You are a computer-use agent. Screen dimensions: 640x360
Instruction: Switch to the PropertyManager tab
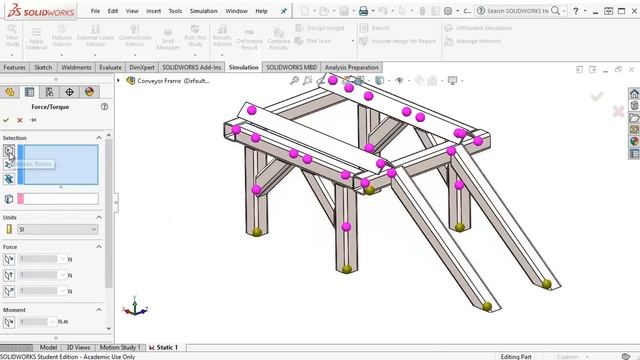[29, 92]
